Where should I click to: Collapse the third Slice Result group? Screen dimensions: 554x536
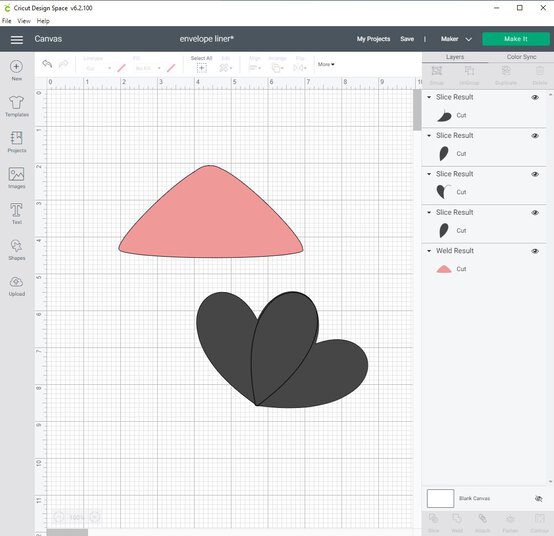[x=429, y=174]
